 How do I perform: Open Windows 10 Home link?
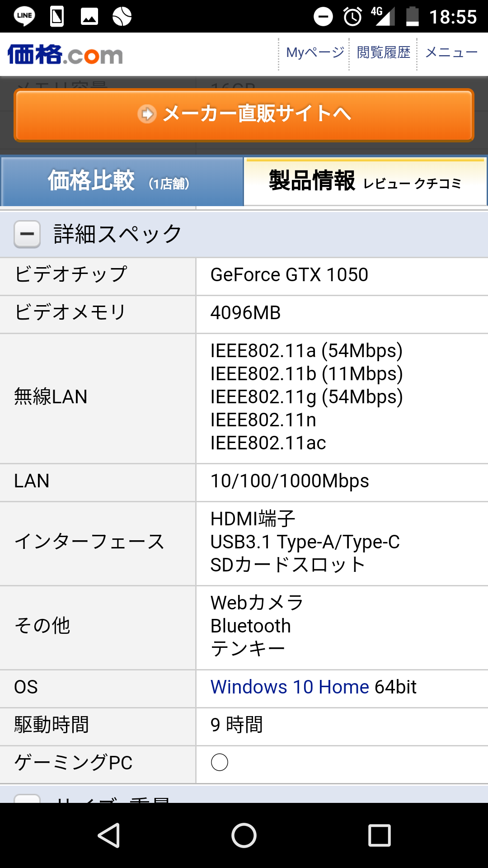click(x=290, y=687)
